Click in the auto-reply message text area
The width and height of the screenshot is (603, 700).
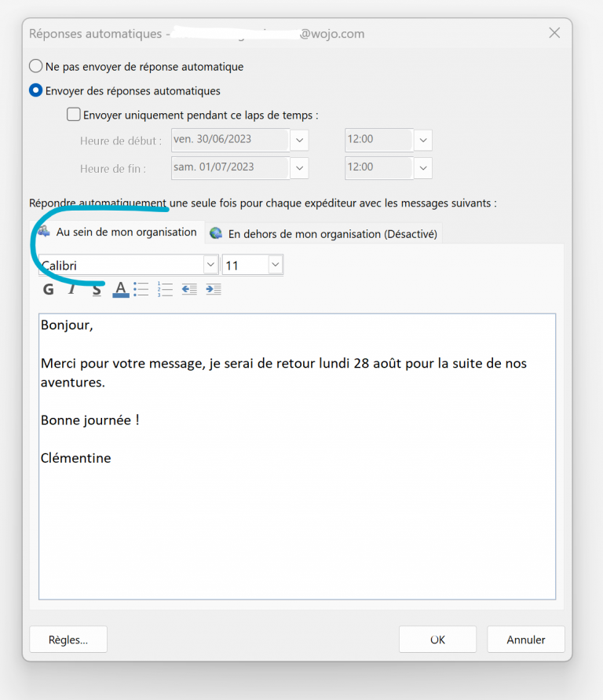click(297, 456)
